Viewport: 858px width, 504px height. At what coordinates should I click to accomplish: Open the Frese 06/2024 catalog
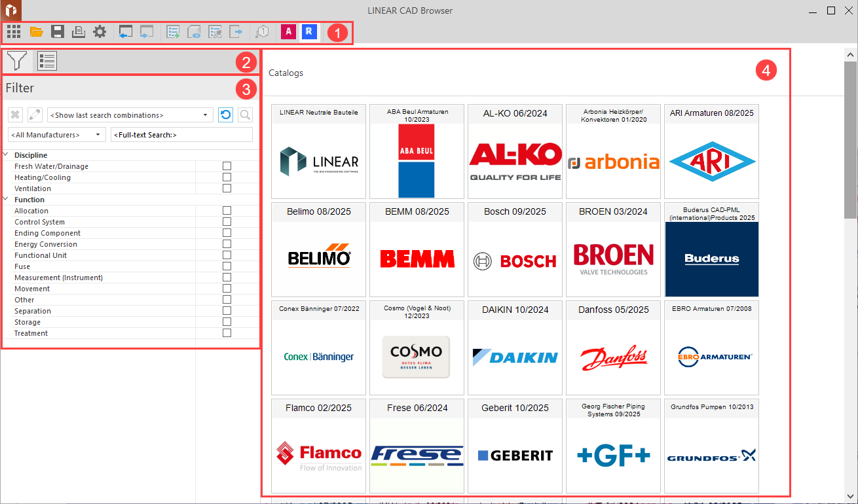click(x=417, y=446)
